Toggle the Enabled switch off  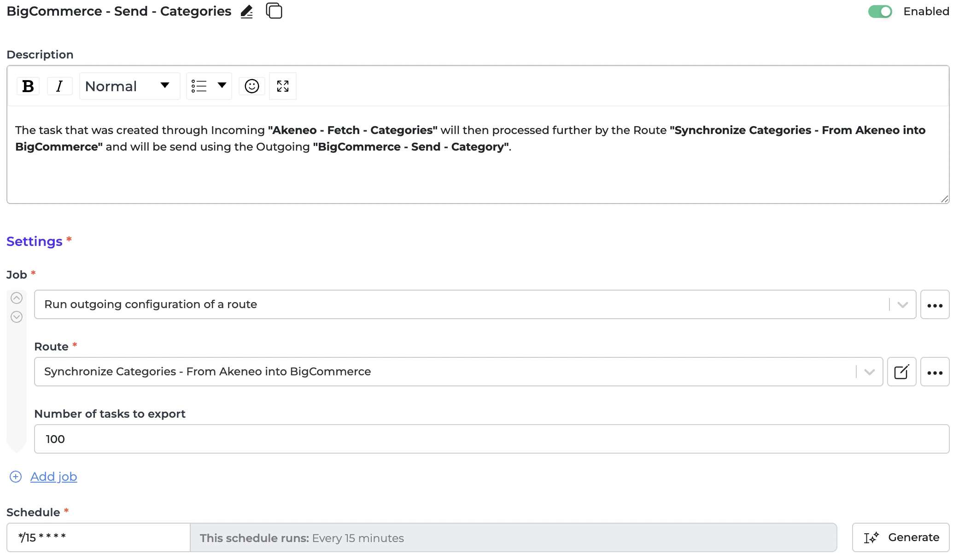880,12
